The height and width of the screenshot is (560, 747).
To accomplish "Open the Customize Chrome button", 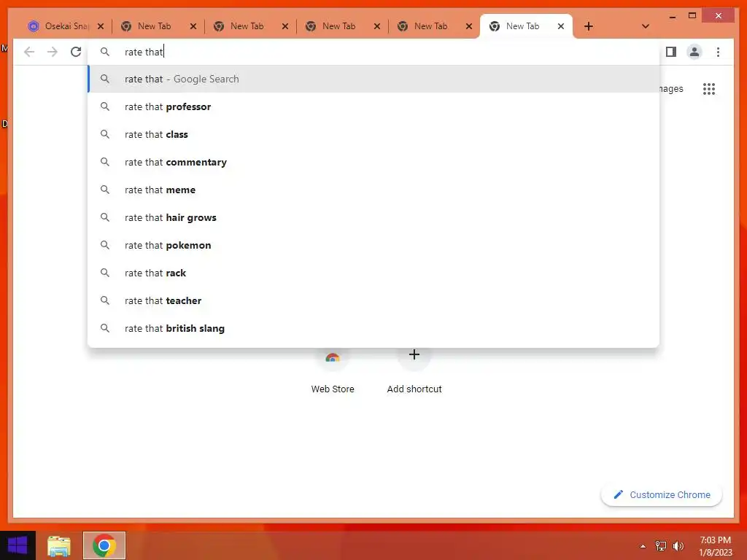I will [662, 495].
